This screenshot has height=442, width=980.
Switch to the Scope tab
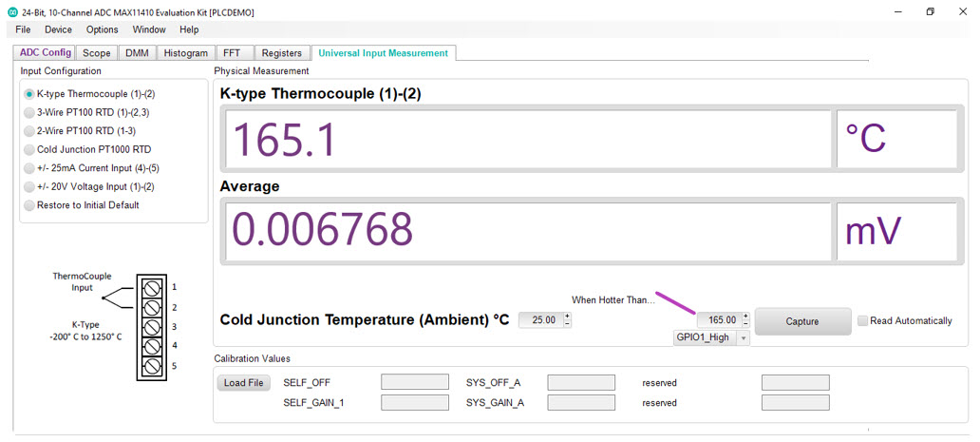[96, 53]
